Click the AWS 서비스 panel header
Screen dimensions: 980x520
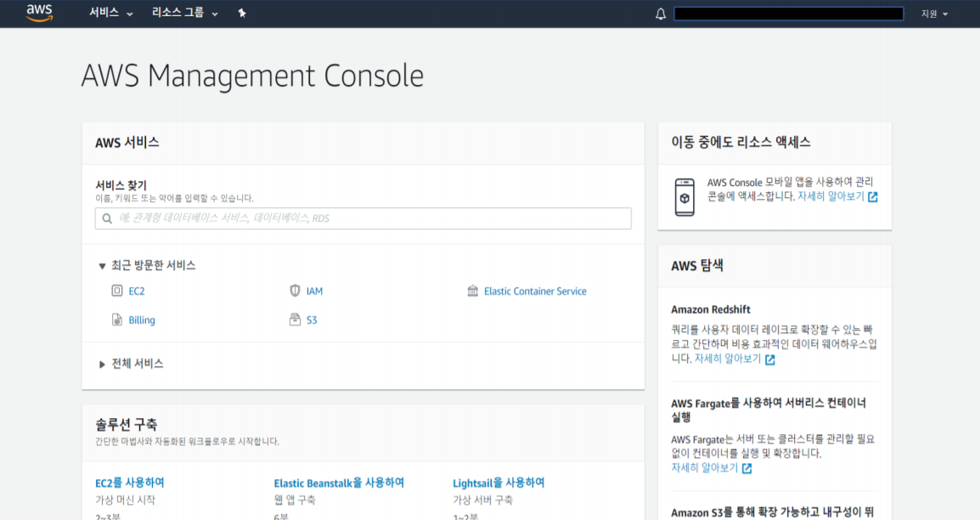click(127, 143)
